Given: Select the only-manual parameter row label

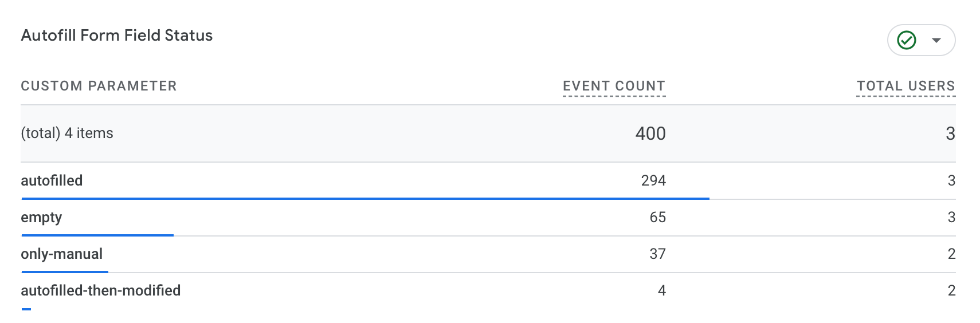Looking at the screenshot, I should (62, 254).
